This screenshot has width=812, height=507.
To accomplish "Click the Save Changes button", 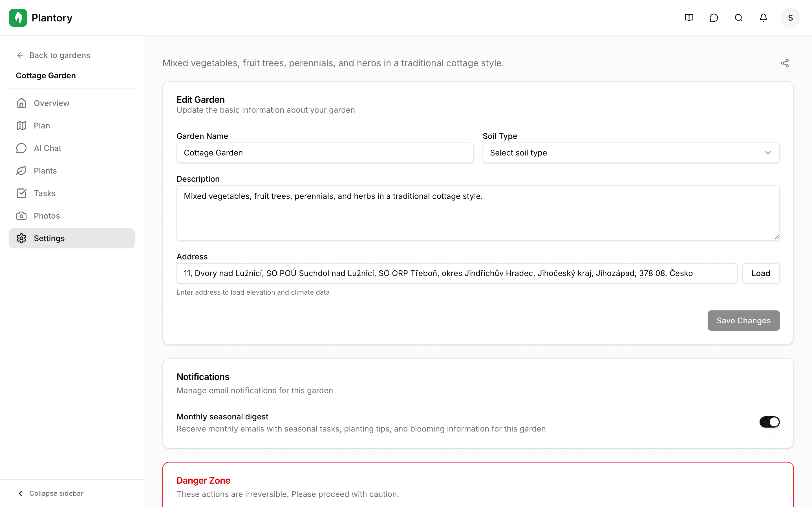I will 743,321.
